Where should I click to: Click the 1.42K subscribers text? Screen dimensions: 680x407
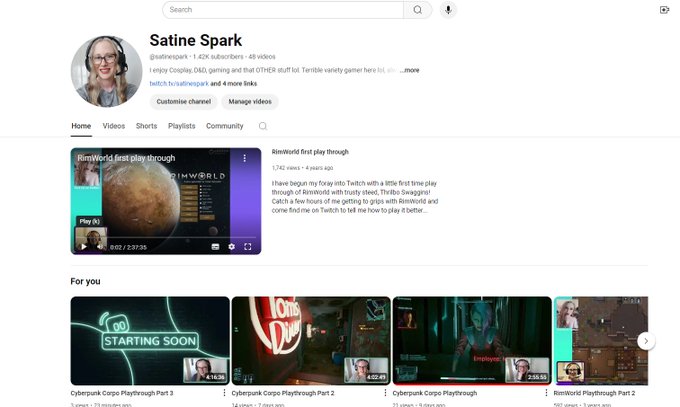click(x=218, y=57)
